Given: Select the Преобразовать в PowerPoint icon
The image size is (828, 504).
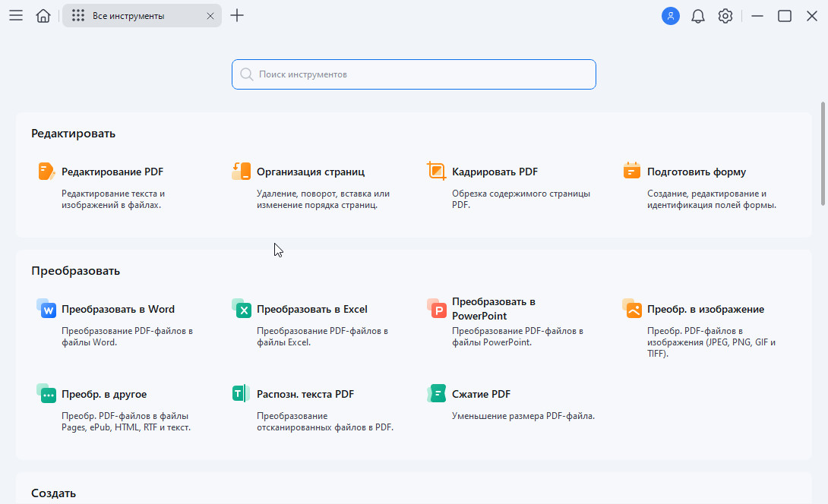Looking at the screenshot, I should coord(437,309).
